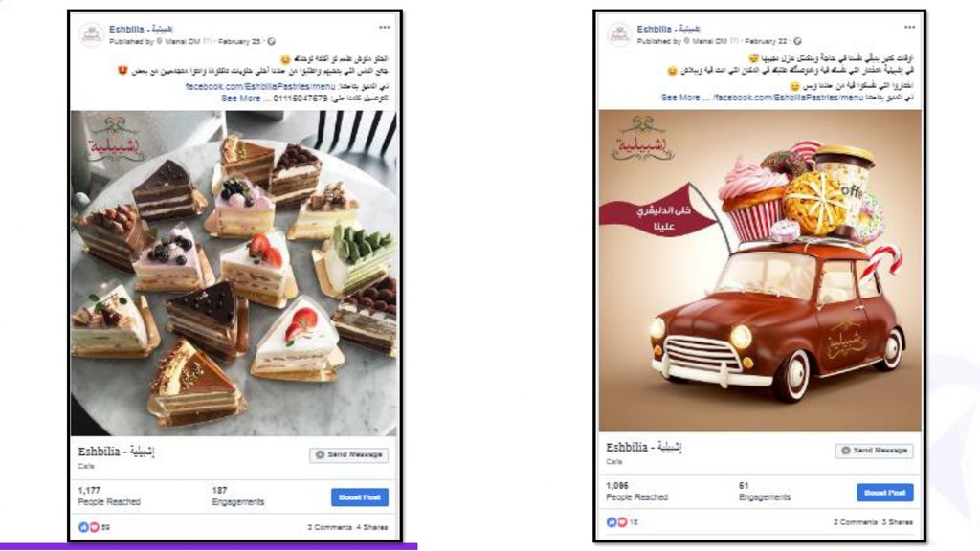Click the reaction icons under the dessert car post

(x=616, y=522)
